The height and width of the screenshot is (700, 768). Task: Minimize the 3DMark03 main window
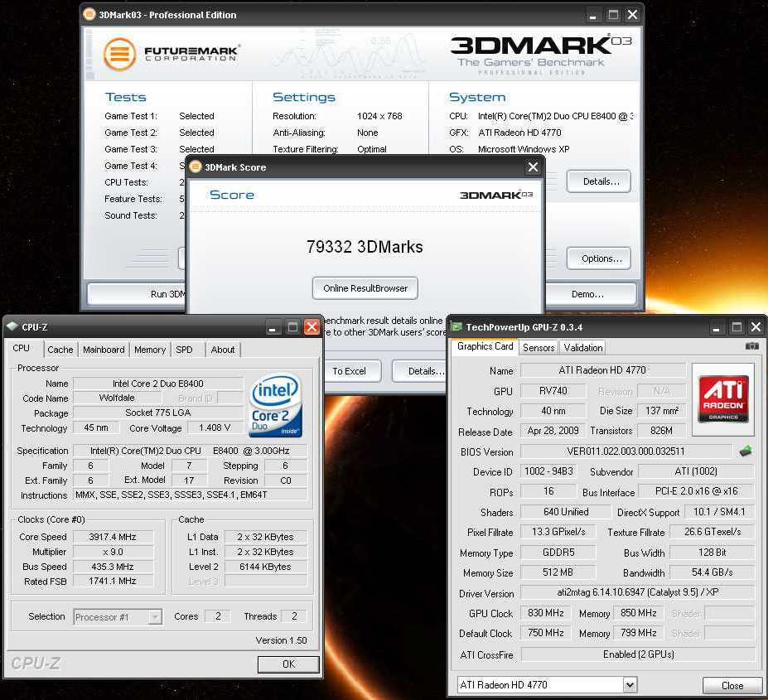click(592, 15)
